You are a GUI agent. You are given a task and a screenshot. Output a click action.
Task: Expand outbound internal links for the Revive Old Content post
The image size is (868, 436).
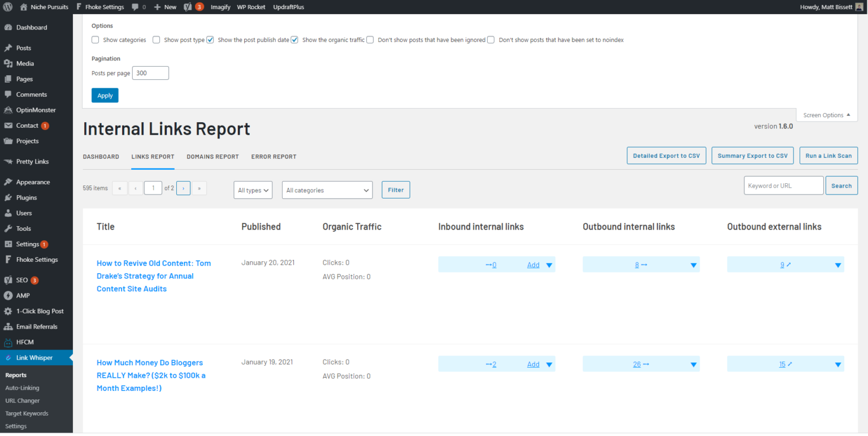tap(693, 264)
